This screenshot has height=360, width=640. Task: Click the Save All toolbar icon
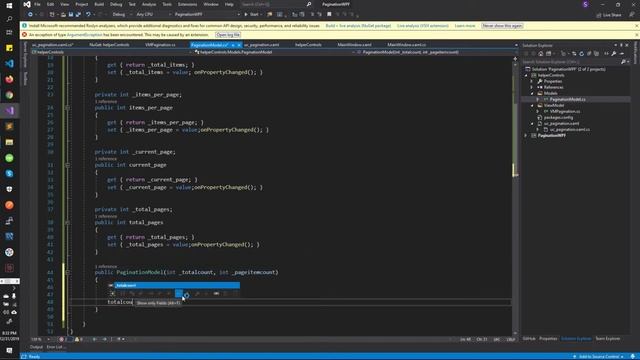78,14
